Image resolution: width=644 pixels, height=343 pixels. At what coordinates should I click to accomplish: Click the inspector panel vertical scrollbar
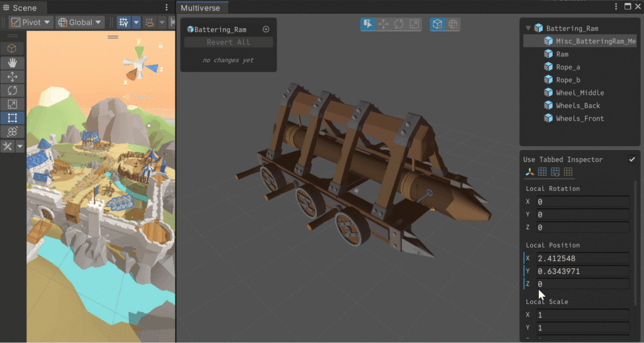click(x=635, y=242)
